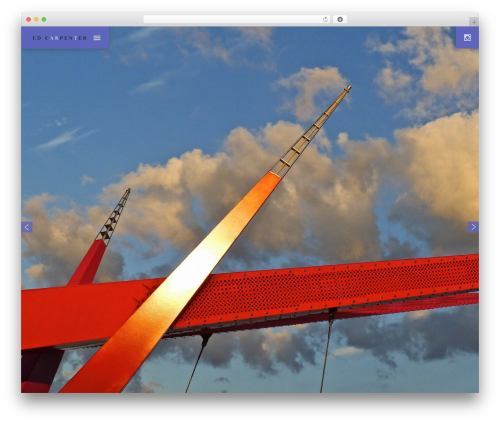Close the browser window with red button
This screenshot has width=500, height=423.
29,20
